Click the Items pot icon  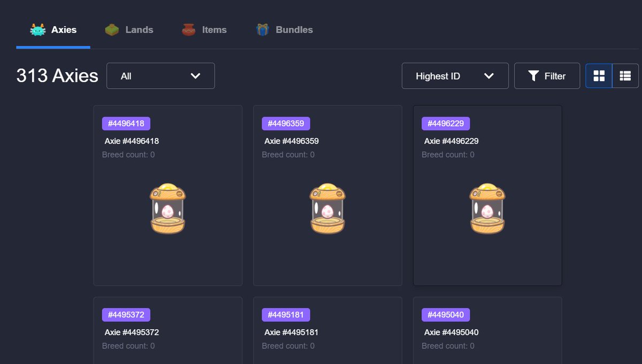coord(189,30)
